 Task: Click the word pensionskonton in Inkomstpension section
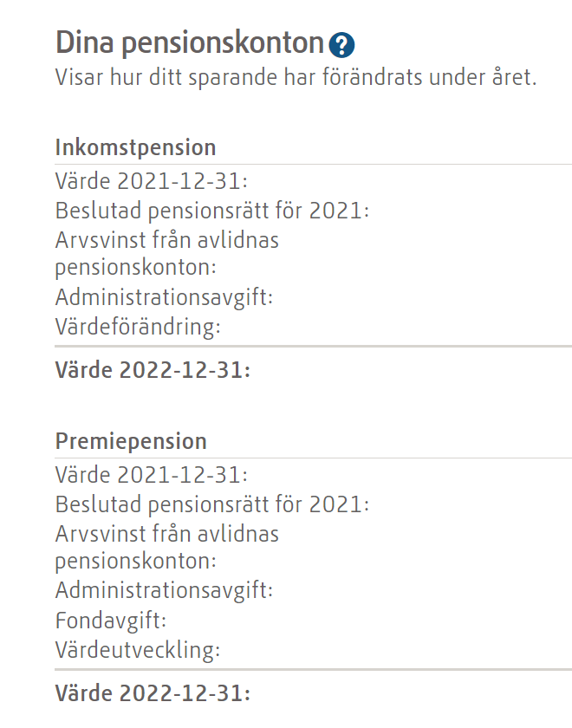(135, 268)
